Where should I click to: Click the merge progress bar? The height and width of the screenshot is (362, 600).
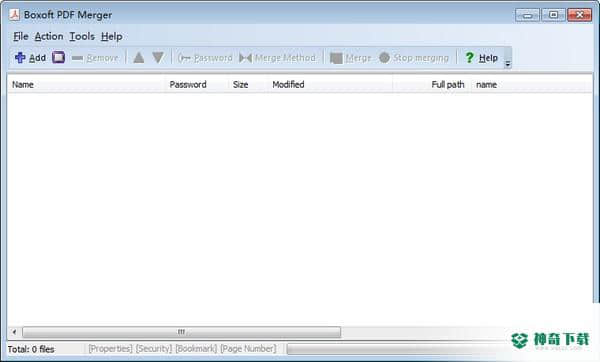[398, 349]
